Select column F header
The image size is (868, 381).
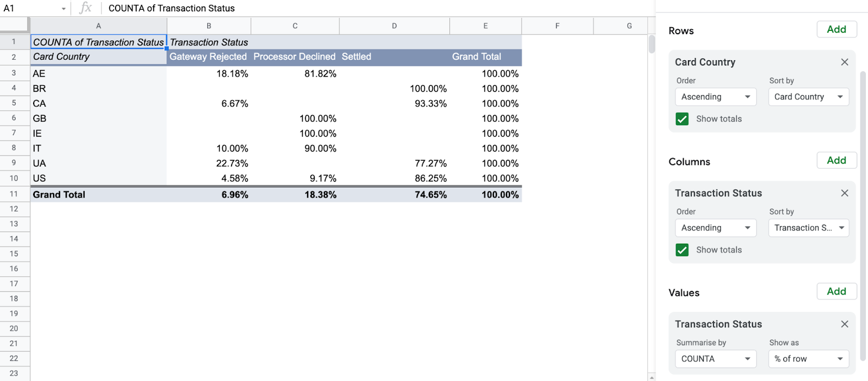point(557,26)
